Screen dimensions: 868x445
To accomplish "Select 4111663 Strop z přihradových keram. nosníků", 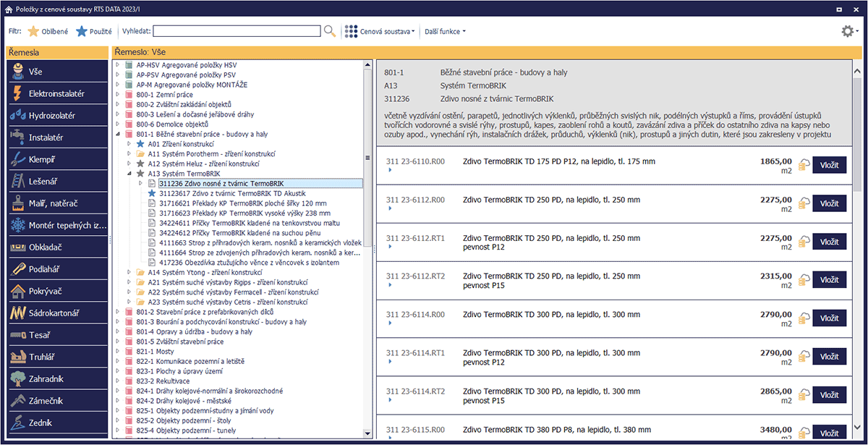I will pyautogui.click(x=260, y=243).
